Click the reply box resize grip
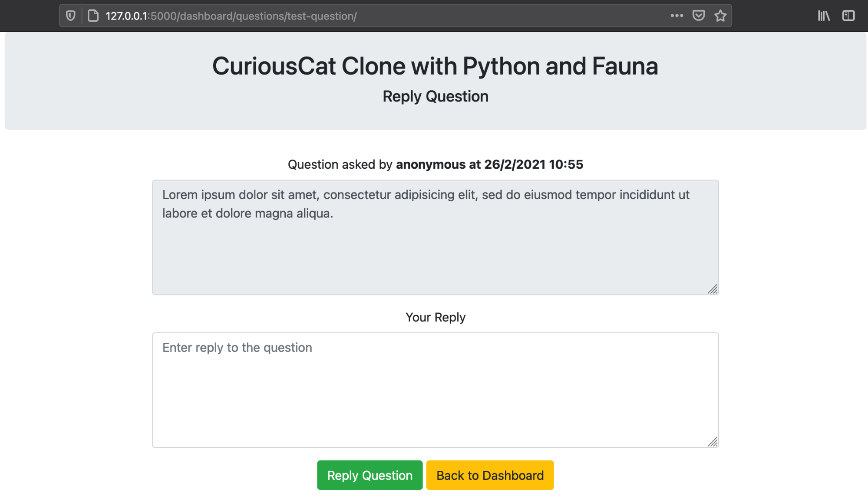Image resolution: width=868 pixels, height=502 pixels. (x=713, y=442)
